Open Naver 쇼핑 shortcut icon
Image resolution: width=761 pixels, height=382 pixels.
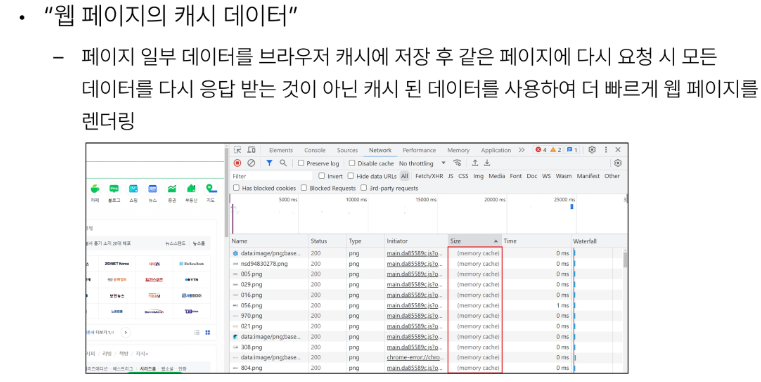133,189
